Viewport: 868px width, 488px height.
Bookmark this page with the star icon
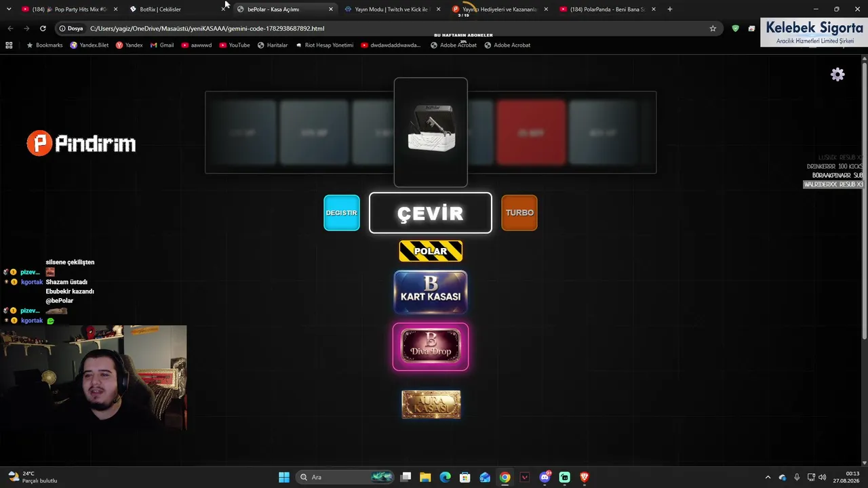pyautogui.click(x=713, y=28)
